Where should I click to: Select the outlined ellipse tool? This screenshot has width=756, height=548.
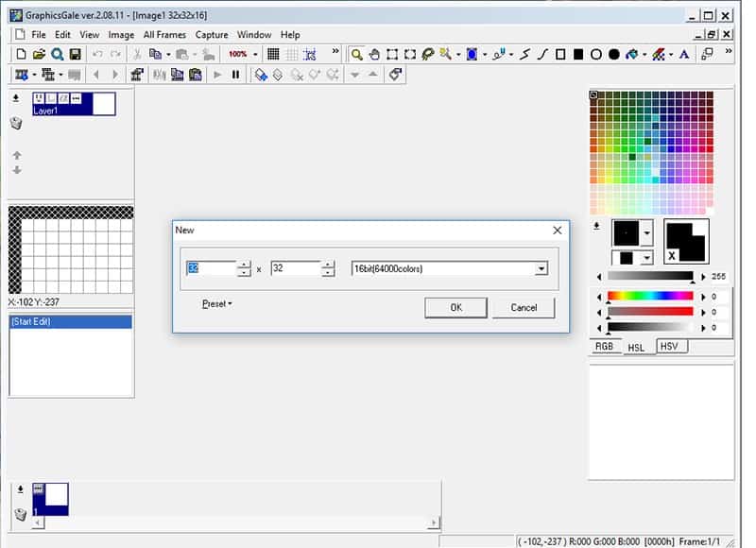[x=596, y=55]
